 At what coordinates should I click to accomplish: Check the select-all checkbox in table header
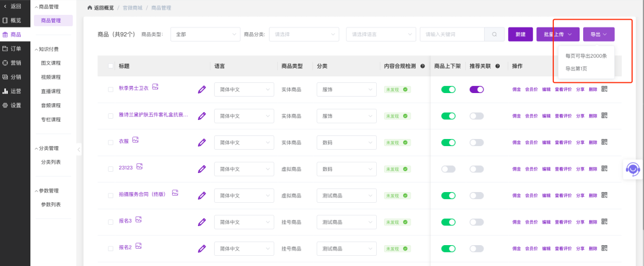(x=111, y=66)
